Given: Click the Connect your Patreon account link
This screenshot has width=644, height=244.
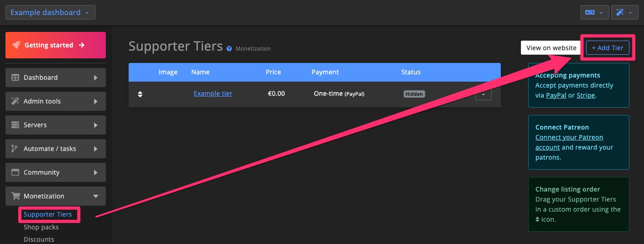Looking at the screenshot, I should coord(569,142).
